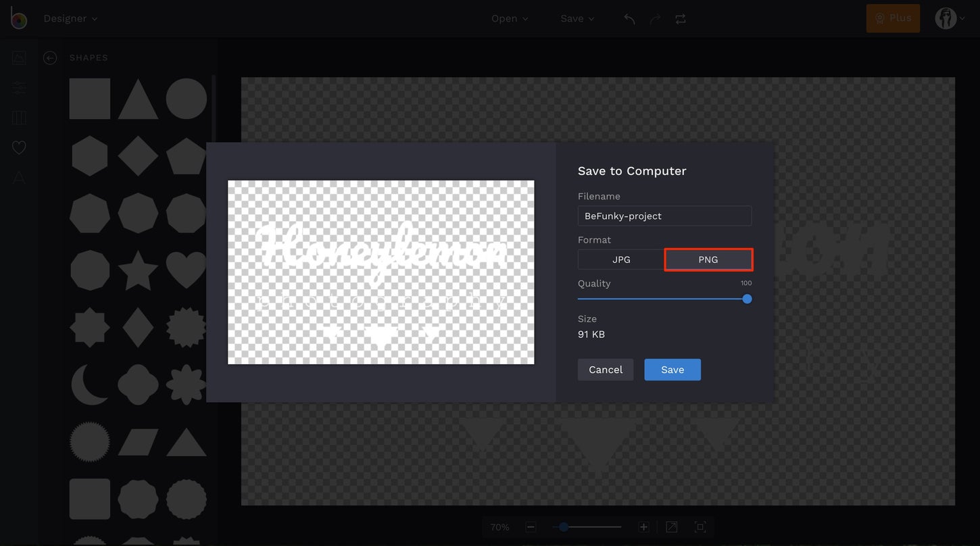Go back from the Shapes panel

(x=49, y=57)
